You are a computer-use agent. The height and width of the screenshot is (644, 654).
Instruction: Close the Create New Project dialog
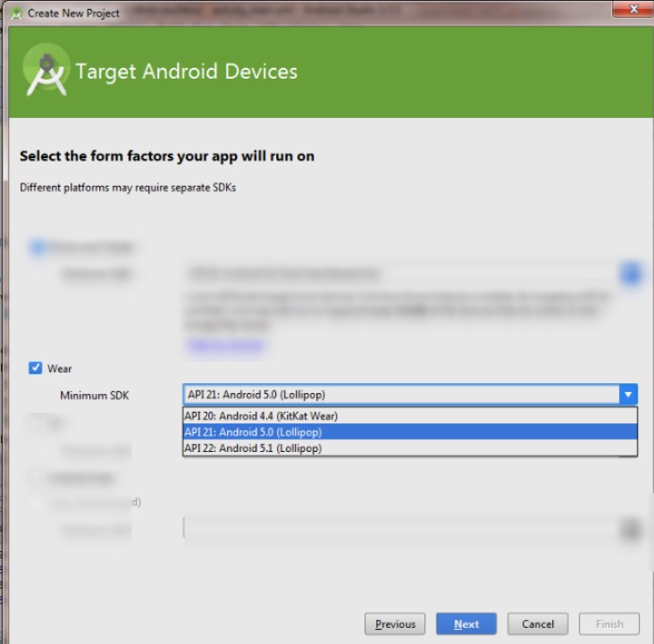(x=633, y=9)
